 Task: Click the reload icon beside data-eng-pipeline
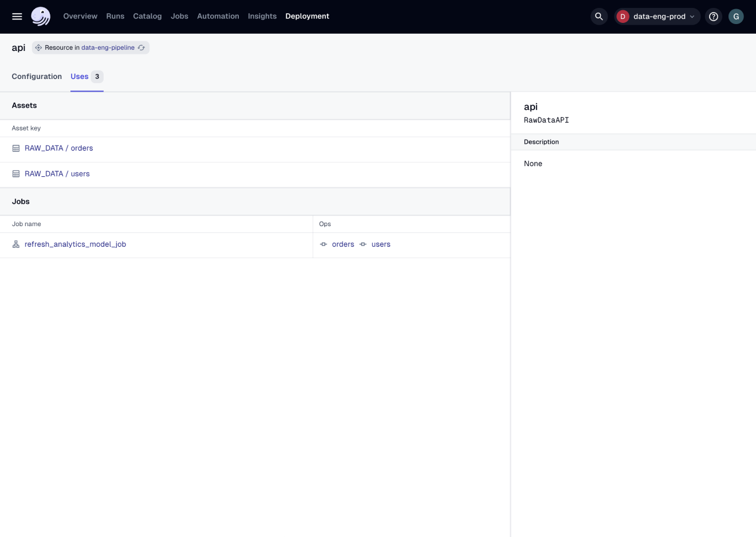point(141,48)
